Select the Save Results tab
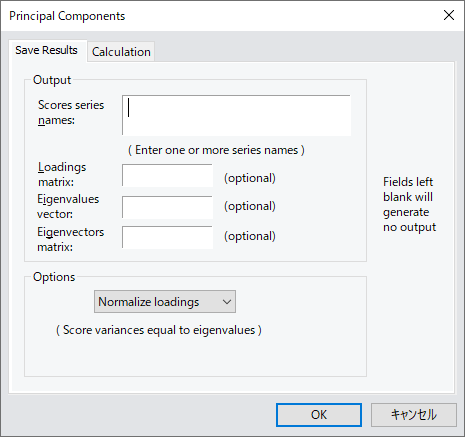The width and height of the screenshot is (465, 437). click(47, 50)
